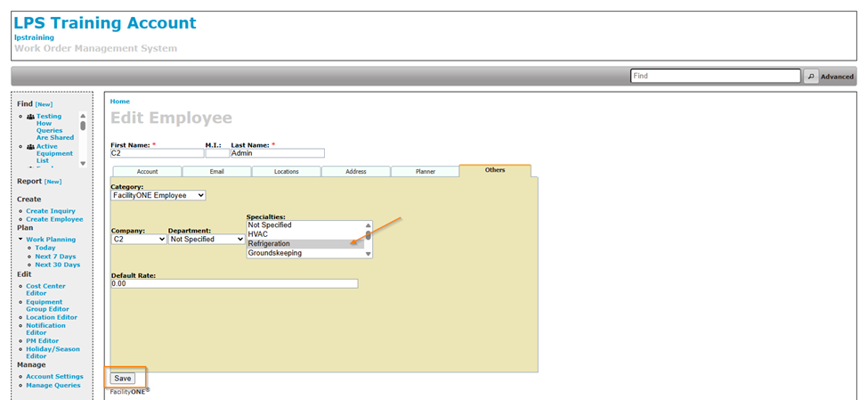Viewport: 868px width, 400px height.
Task: Click the Specialties list scrollbar down arrow
Action: click(369, 254)
